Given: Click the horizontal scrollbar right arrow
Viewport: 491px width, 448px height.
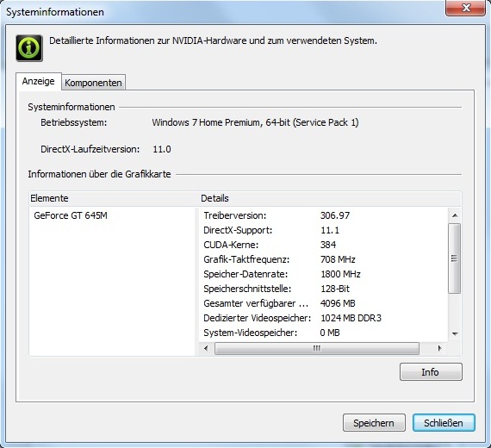Looking at the screenshot, I should (439, 348).
